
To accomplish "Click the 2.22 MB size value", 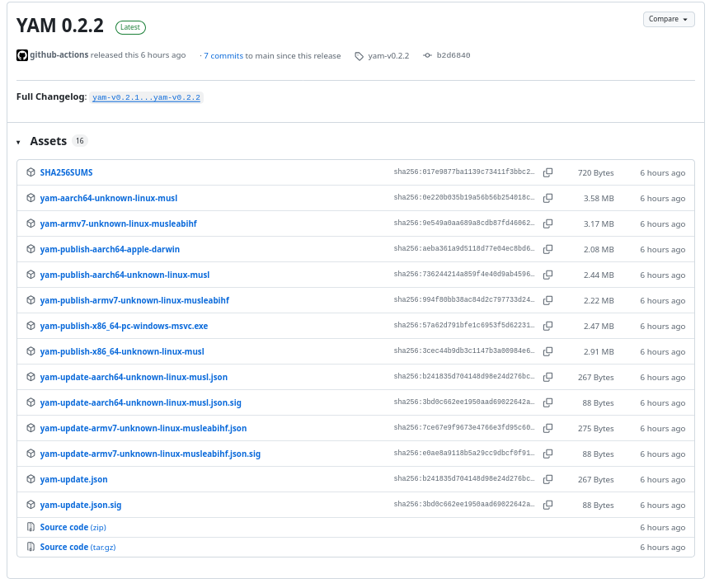I will (599, 300).
